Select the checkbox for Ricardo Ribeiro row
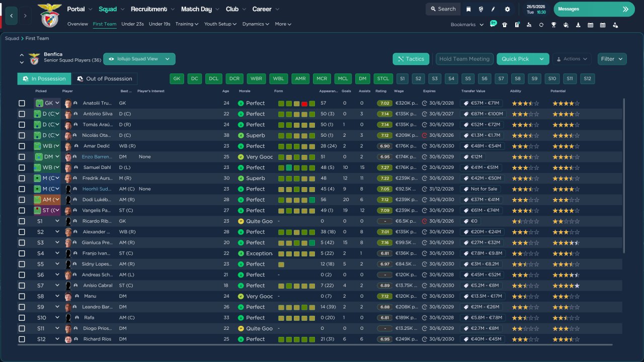Image resolution: width=644 pixels, height=362 pixels. point(22,221)
